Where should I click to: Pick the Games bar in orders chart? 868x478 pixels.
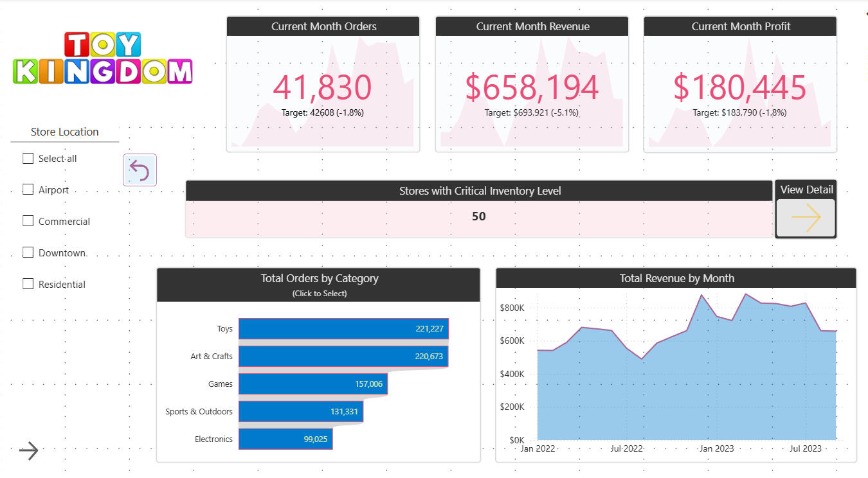coord(312,384)
